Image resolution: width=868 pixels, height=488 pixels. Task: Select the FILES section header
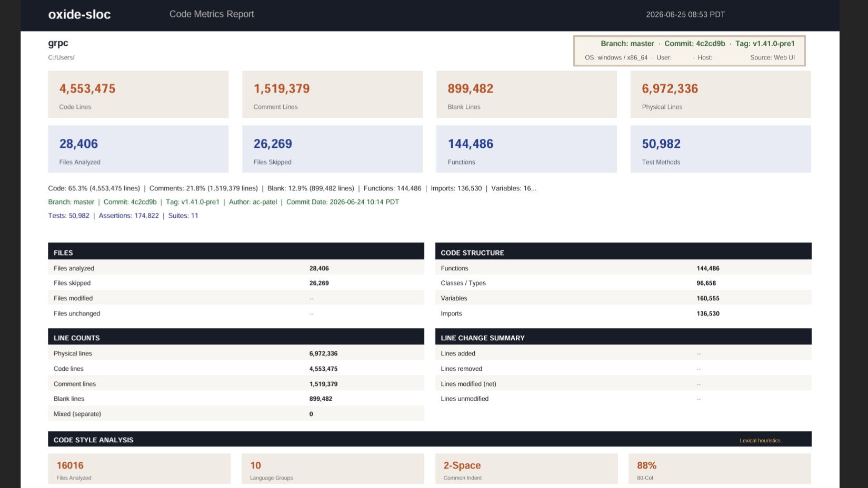(236, 251)
